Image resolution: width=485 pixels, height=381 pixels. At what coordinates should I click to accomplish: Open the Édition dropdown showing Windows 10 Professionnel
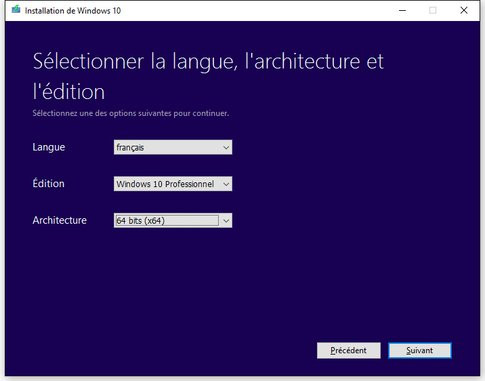click(173, 184)
